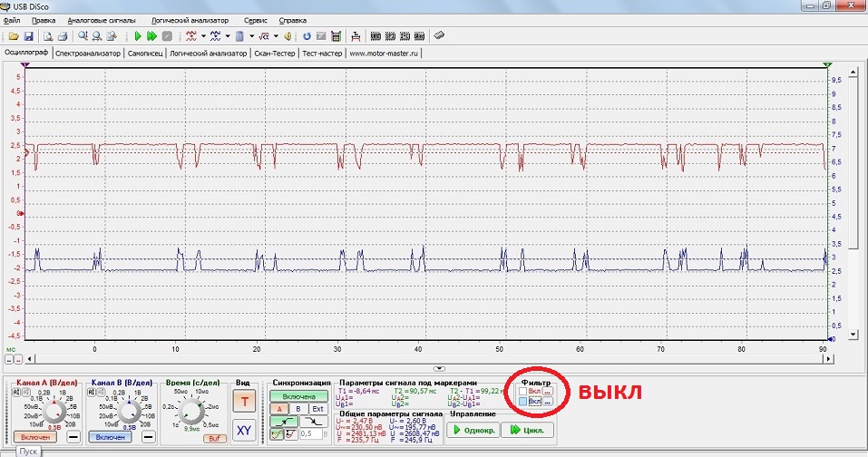
Task: Click the square root math function icon
Action: click(x=264, y=36)
